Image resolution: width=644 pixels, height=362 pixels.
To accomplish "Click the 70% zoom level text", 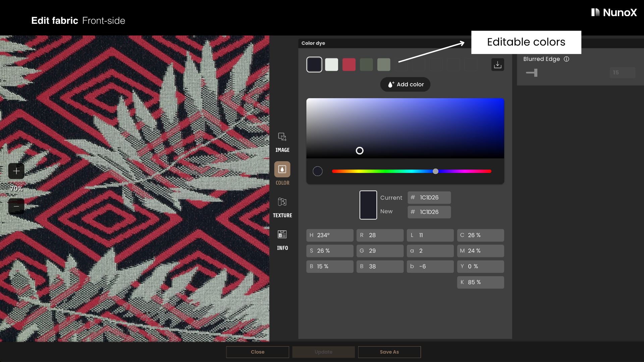I will [x=16, y=189].
